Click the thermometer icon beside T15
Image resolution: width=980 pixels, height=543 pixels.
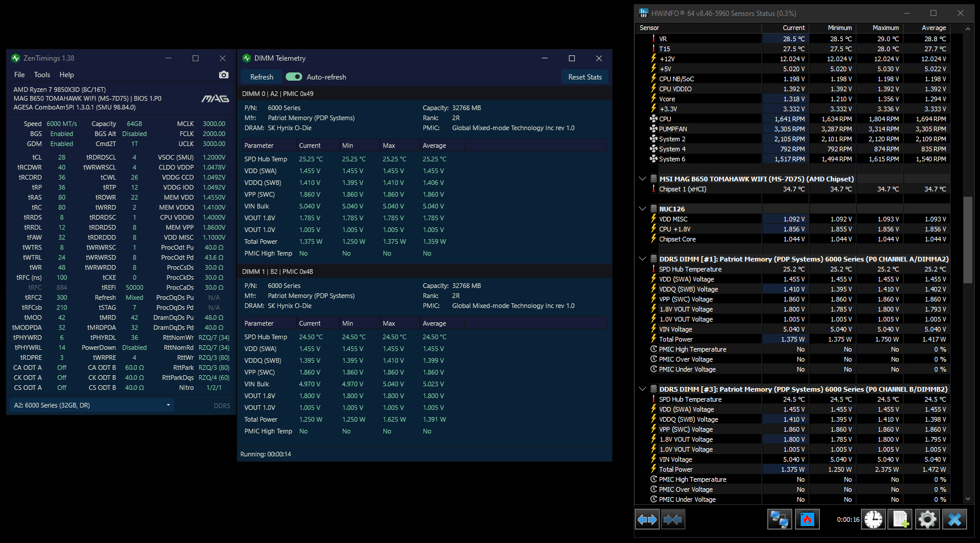click(654, 49)
